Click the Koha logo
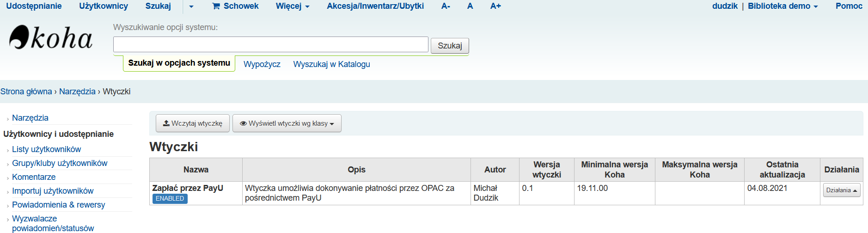Image resolution: width=868 pixels, height=233 pixels. tap(51, 38)
